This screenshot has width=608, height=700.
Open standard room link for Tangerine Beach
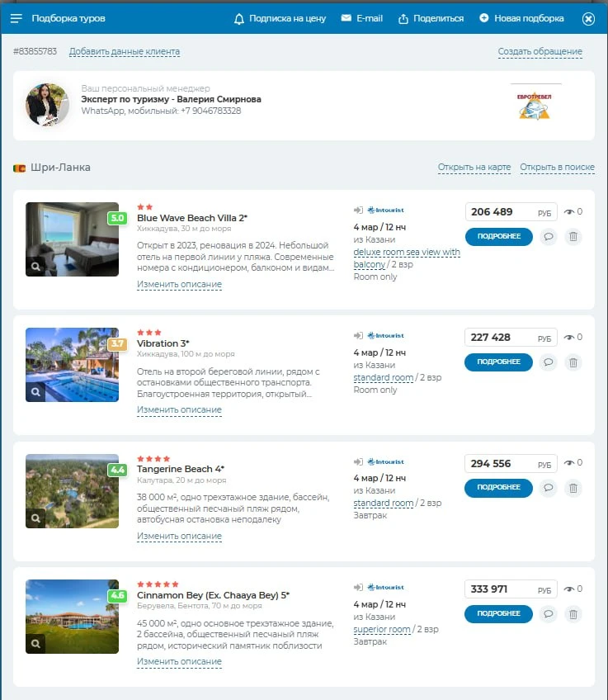click(383, 504)
